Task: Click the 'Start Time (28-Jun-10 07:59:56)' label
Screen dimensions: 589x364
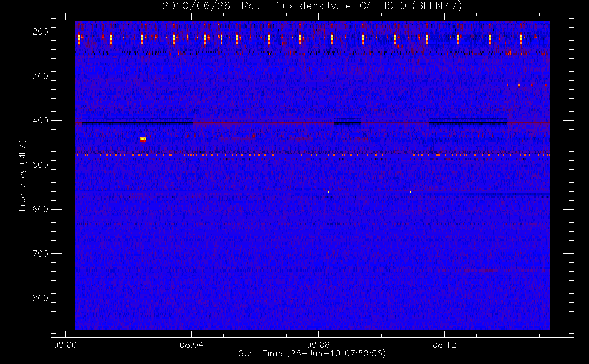Action: coord(312,353)
